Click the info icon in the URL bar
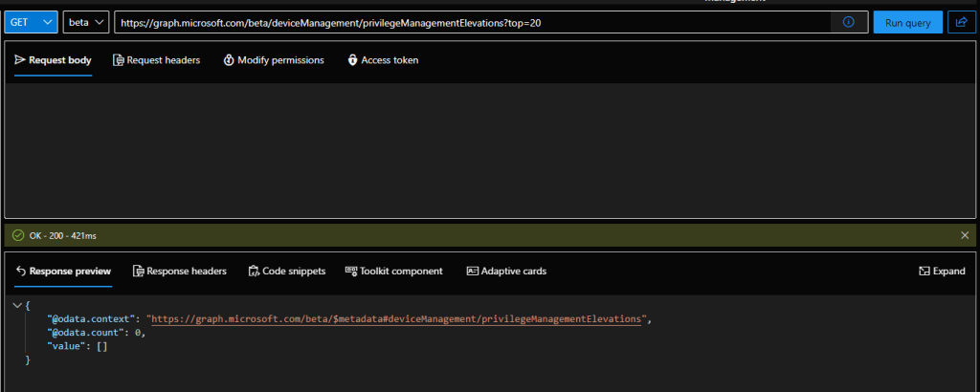 849,22
